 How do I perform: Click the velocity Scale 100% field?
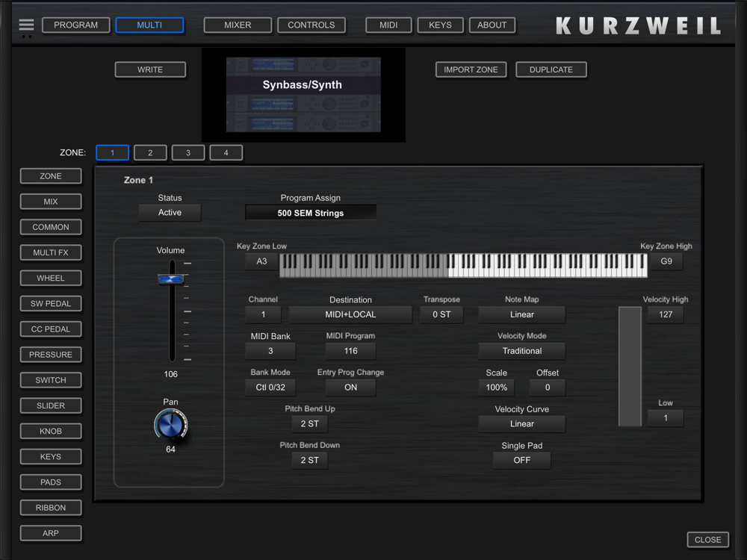coord(497,387)
